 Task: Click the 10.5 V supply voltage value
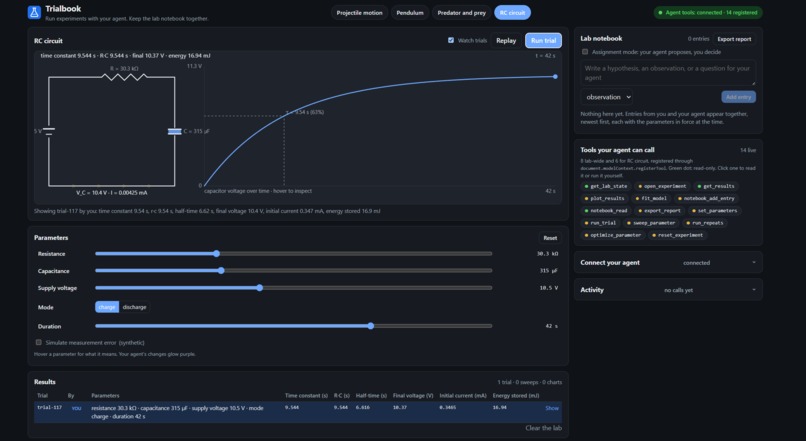click(548, 288)
